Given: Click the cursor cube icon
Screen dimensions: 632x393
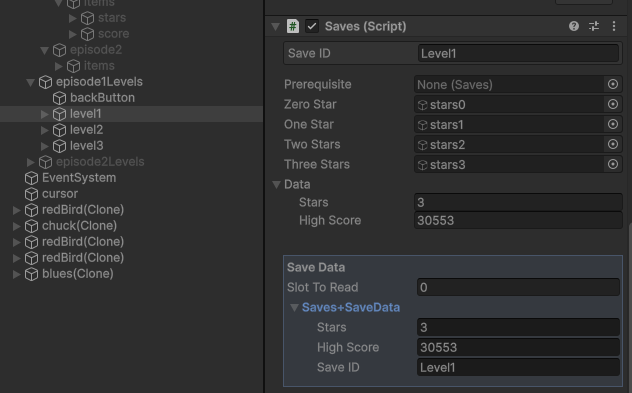Looking at the screenshot, I should 31,194.
